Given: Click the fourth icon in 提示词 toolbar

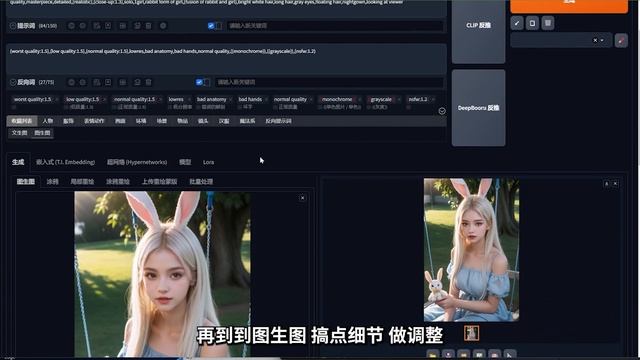Looking at the screenshot, I should click(108, 26).
